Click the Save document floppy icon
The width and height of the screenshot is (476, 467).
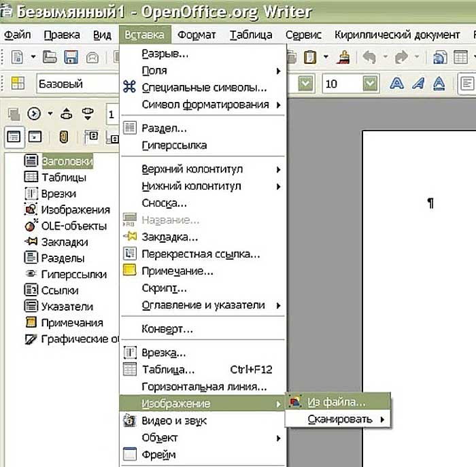point(71,56)
